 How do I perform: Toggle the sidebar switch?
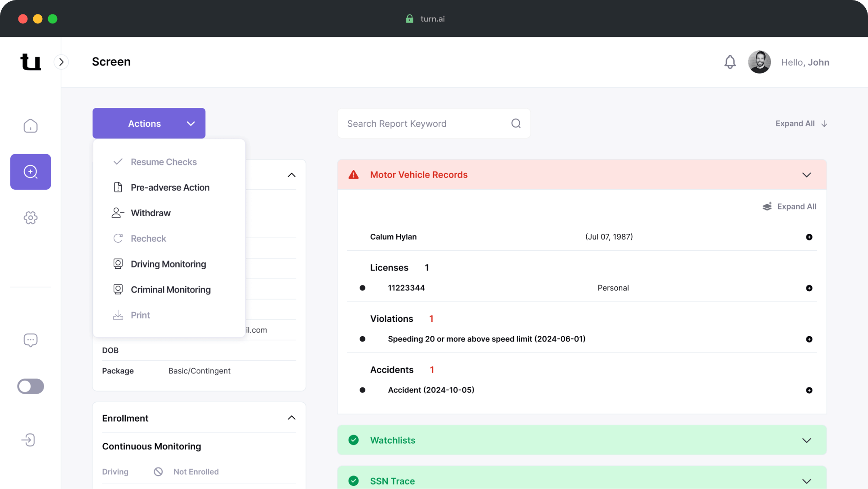[x=31, y=386]
